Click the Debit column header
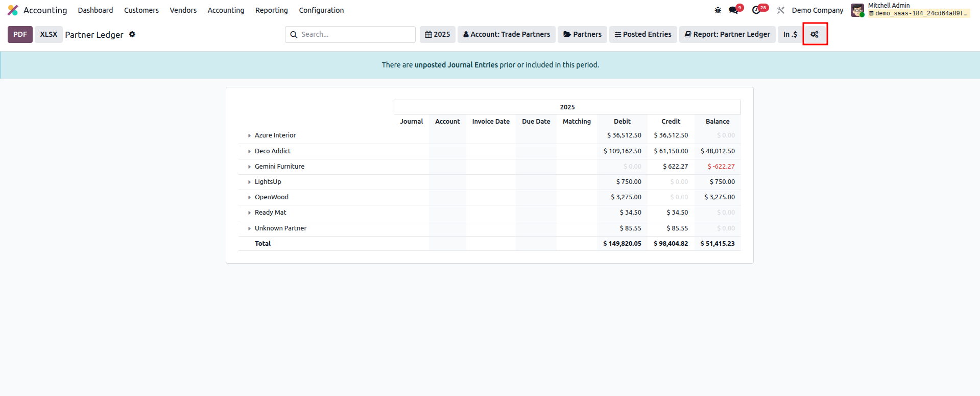Viewport: 980px width, 396px height. click(622, 122)
